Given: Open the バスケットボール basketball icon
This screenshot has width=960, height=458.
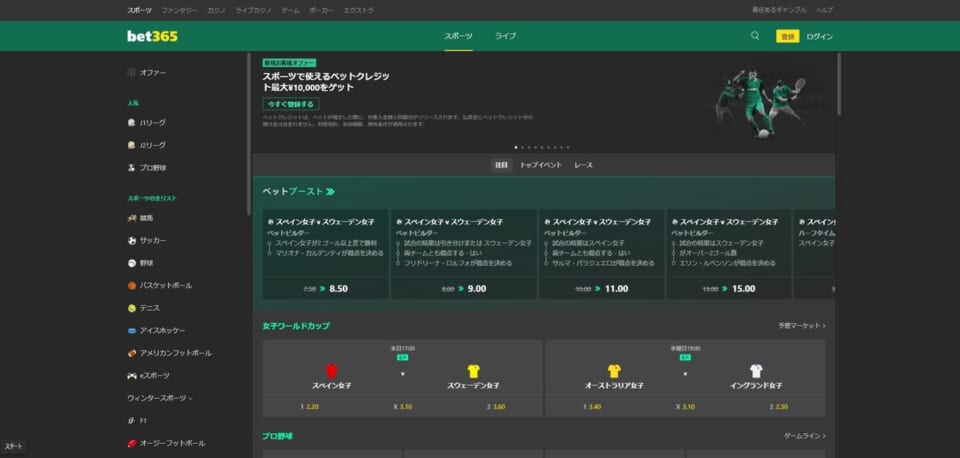Looking at the screenshot, I should click(x=131, y=285).
